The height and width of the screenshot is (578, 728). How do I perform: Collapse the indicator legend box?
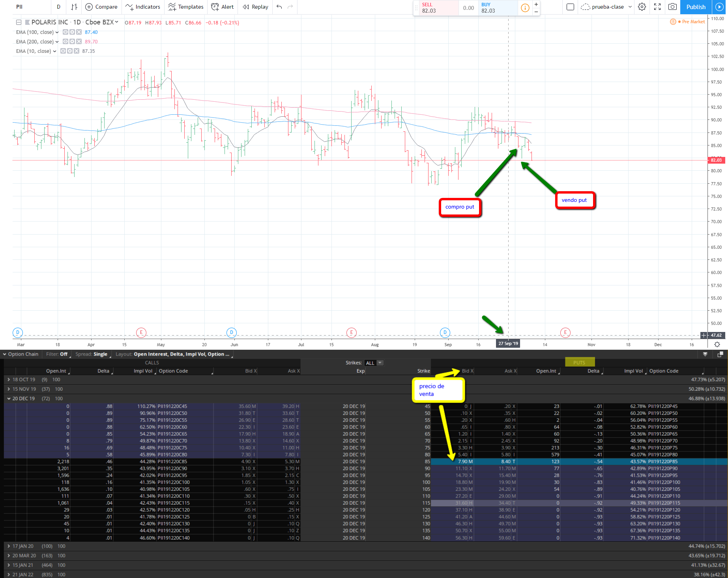(19, 22)
